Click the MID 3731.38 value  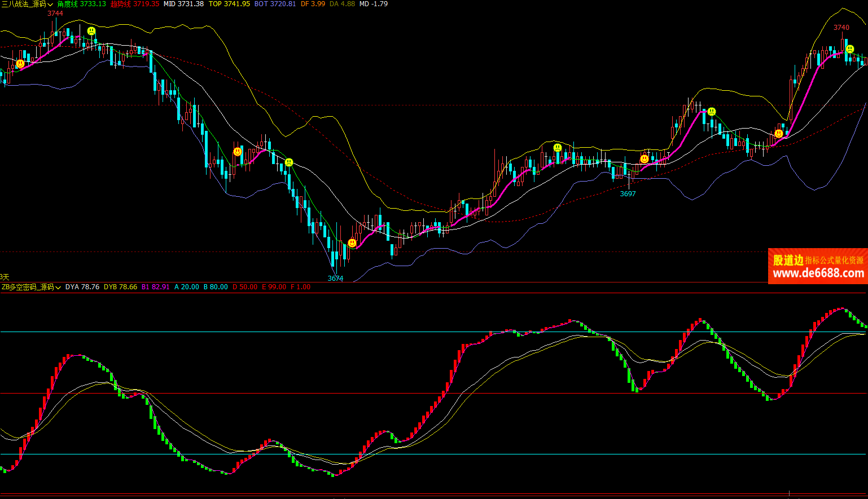click(x=183, y=4)
